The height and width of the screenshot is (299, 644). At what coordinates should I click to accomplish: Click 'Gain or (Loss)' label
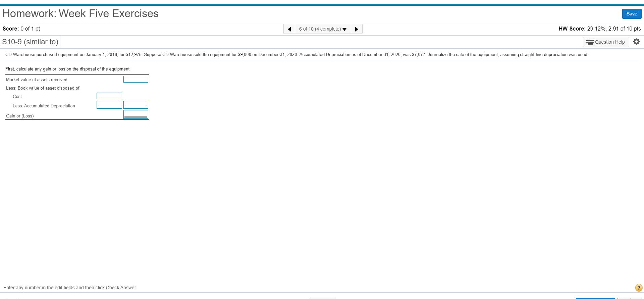(20, 116)
